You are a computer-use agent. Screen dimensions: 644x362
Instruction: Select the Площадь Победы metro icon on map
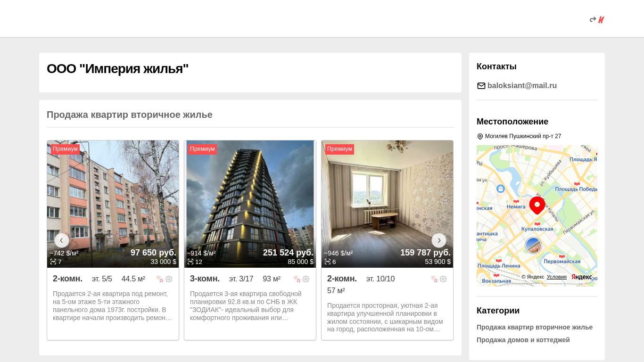point(577,184)
